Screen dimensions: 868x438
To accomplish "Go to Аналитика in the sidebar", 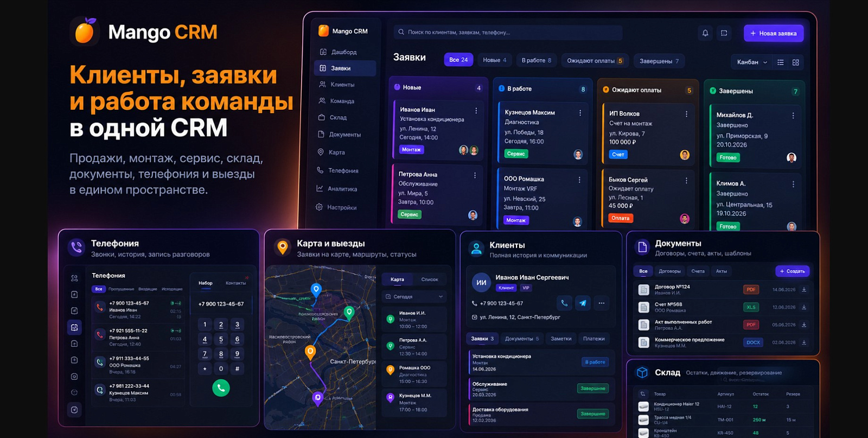I will point(337,189).
